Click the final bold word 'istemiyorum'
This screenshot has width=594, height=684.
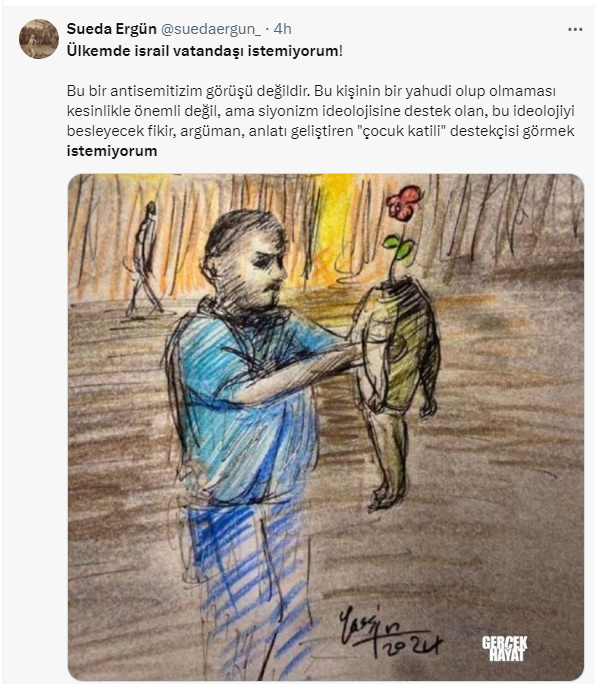click(x=112, y=151)
